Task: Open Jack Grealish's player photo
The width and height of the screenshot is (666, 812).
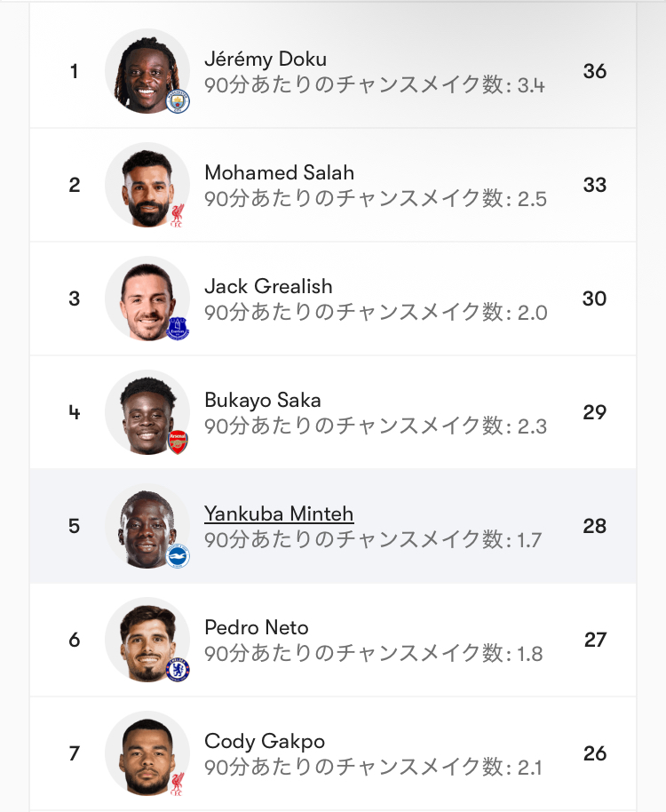Action: coord(145,297)
